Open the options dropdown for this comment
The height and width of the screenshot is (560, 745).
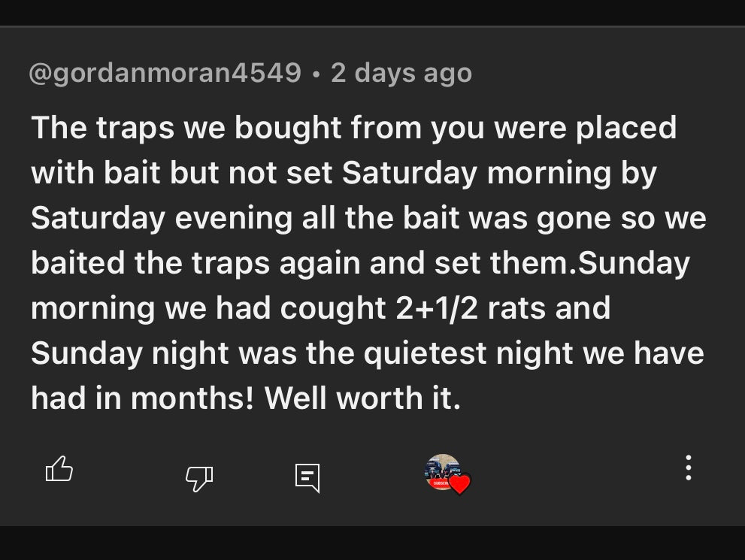click(x=688, y=468)
